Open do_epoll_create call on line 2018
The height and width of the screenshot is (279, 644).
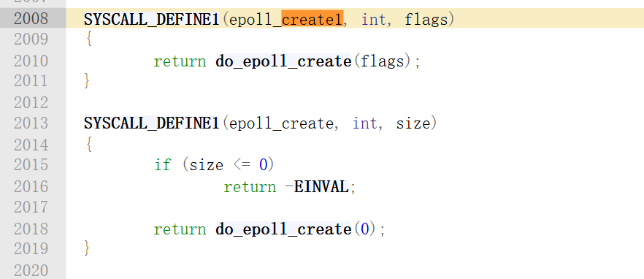pyautogui.click(x=283, y=229)
